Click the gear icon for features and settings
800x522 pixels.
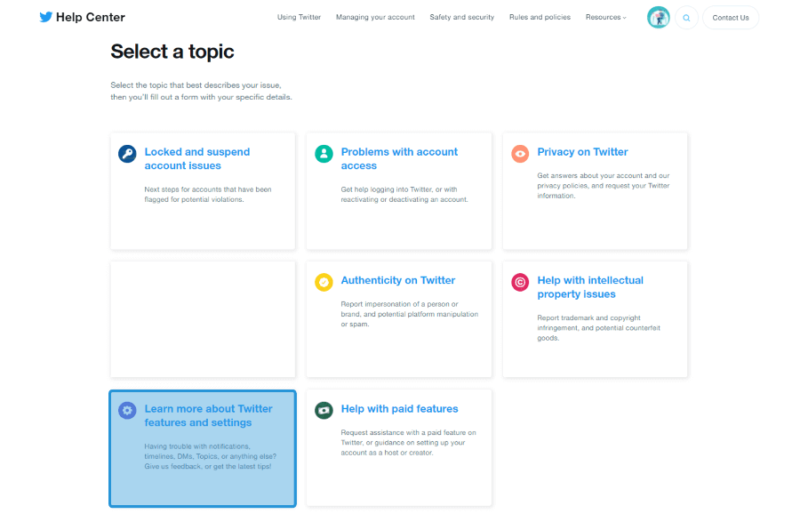127,410
